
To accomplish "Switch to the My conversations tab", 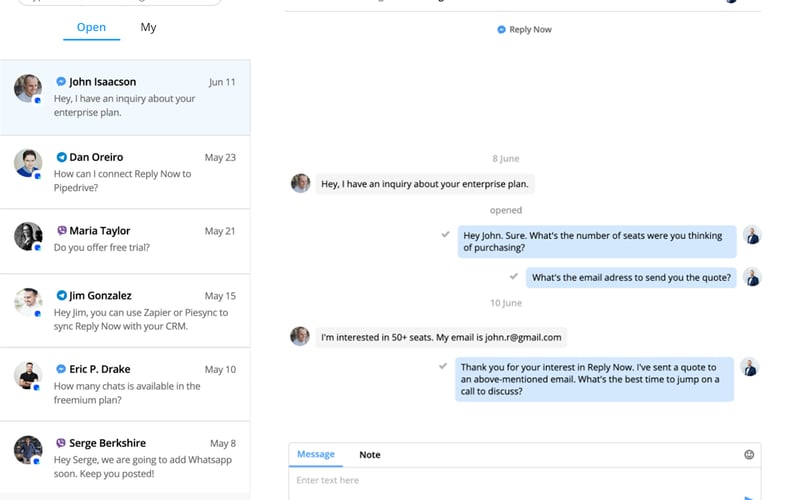I will (148, 28).
